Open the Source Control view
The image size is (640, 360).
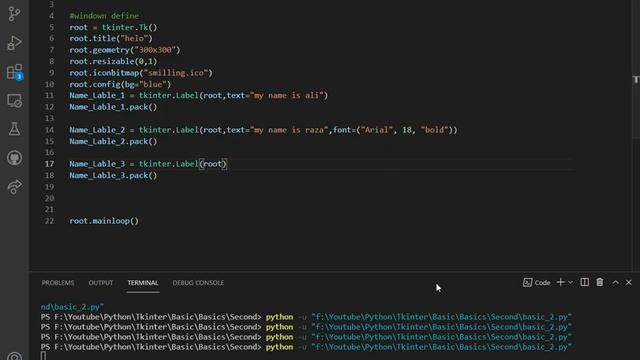(x=14, y=14)
